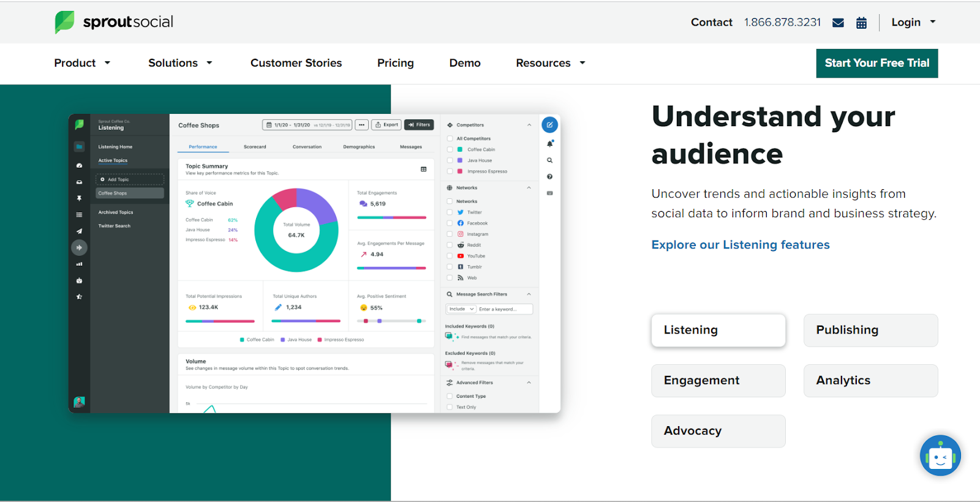Select the Analytics feature tab
The width and height of the screenshot is (980, 502).
870,381
